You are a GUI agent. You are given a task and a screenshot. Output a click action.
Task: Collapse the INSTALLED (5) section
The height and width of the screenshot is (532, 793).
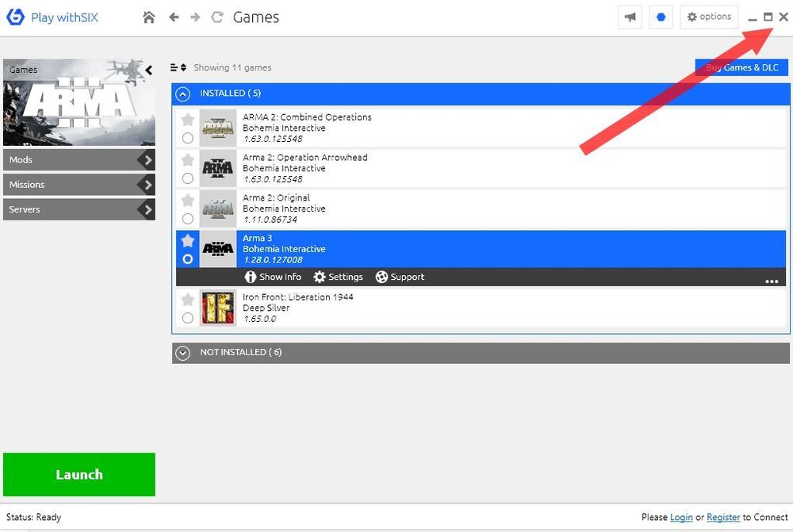click(182, 94)
